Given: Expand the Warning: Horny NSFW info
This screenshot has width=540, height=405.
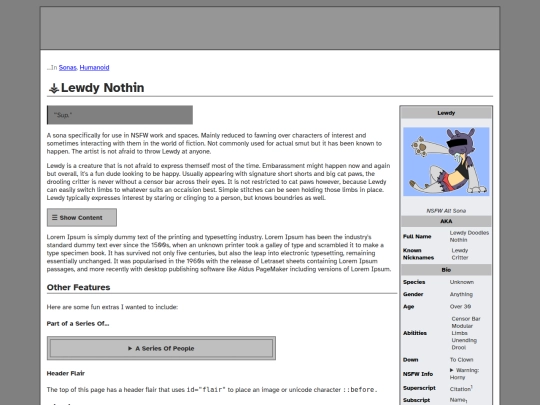Looking at the screenshot, I should point(464,374).
